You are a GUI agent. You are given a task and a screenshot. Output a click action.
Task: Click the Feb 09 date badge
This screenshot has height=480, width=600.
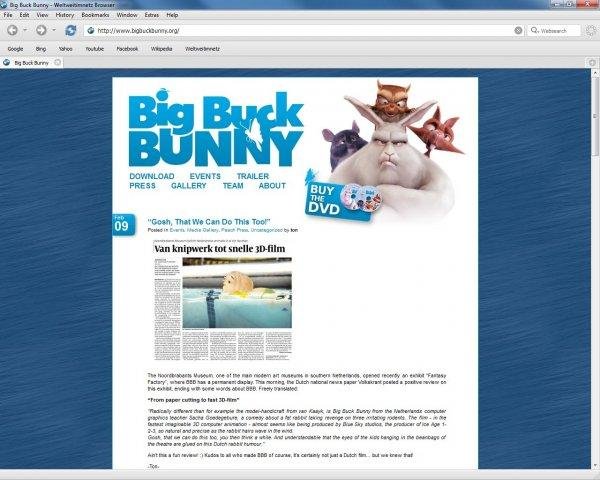(124, 225)
